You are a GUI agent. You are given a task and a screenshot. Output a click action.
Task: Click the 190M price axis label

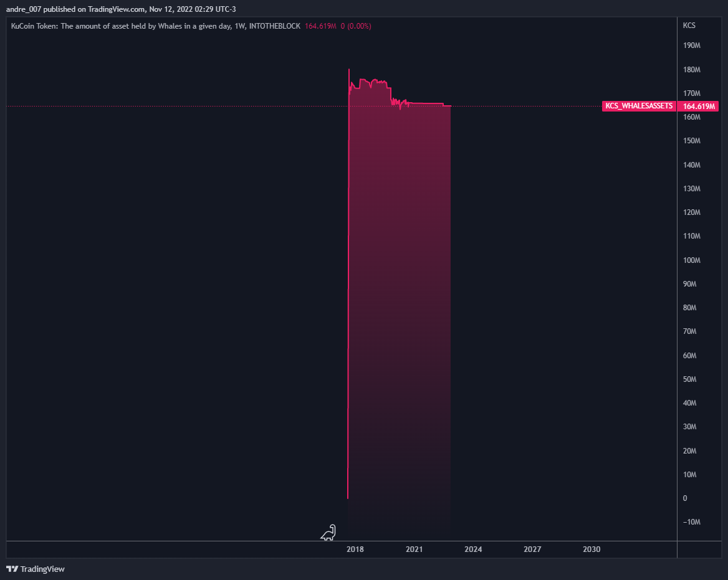[x=692, y=45]
